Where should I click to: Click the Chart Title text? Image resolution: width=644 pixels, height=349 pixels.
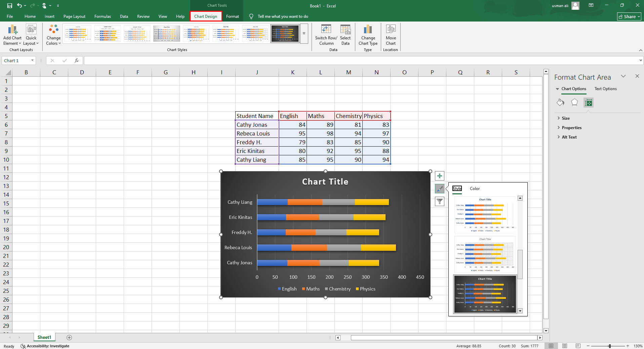pos(325,182)
